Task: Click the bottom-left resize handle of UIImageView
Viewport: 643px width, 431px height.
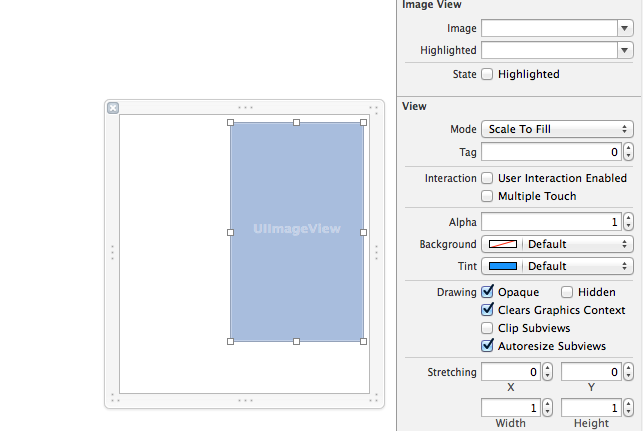Action: coord(230,341)
